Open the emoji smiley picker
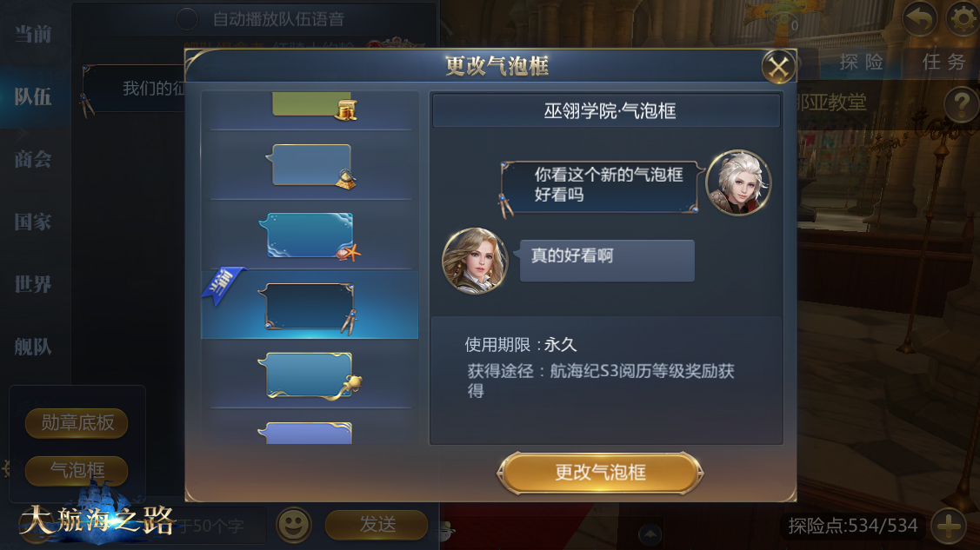 pyautogui.click(x=294, y=525)
